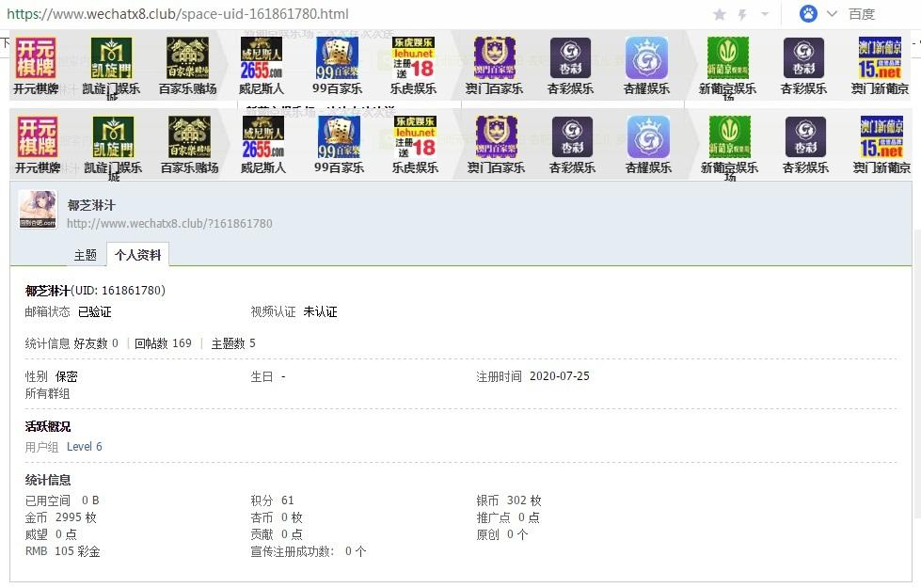Open the Level 6 user group link
The width and height of the screenshot is (921, 588).
[85, 446]
